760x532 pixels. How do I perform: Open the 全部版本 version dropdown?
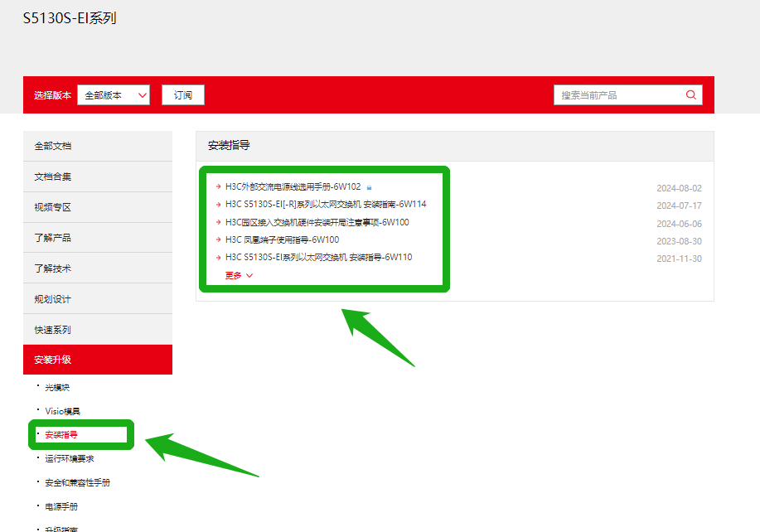click(x=114, y=95)
